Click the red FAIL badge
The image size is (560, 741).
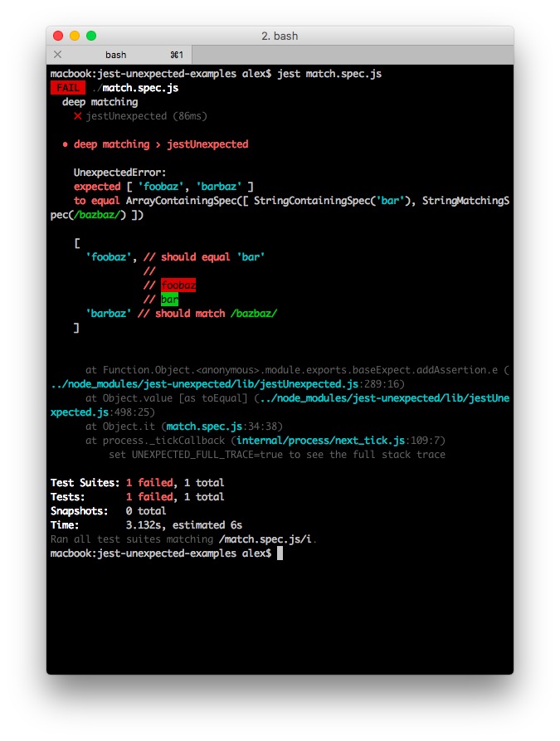(68, 88)
